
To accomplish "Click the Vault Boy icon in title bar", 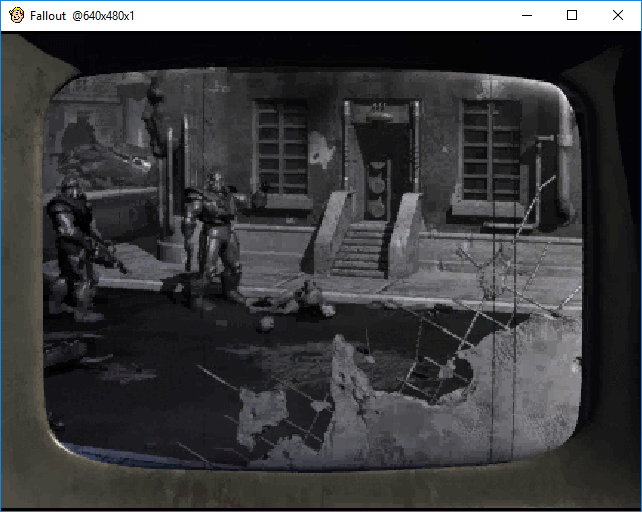I will (x=16, y=16).
